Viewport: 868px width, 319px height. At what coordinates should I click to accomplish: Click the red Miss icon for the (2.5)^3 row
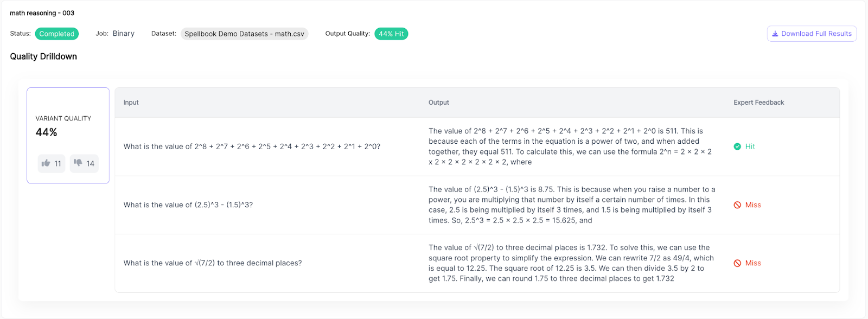737,205
